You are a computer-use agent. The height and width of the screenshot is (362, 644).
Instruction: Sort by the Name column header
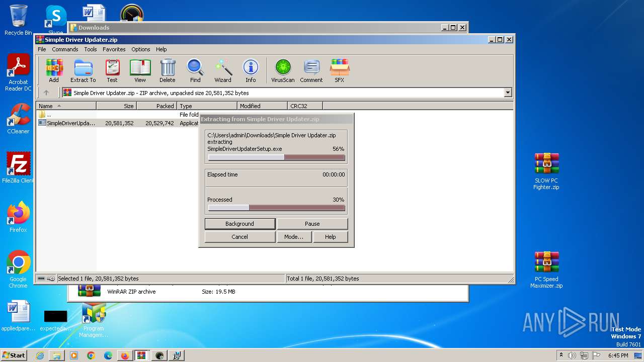pos(66,106)
